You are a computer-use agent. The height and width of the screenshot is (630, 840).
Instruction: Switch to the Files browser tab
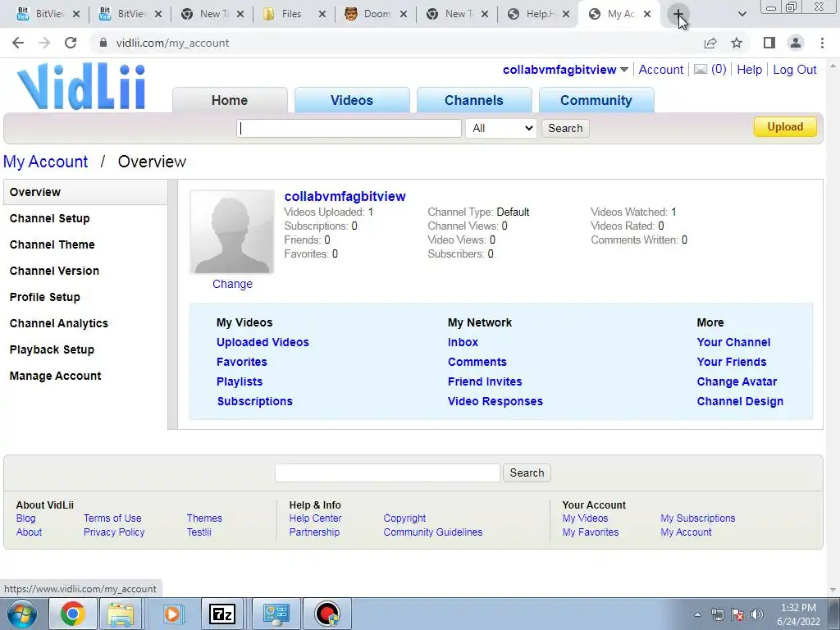[291, 15]
